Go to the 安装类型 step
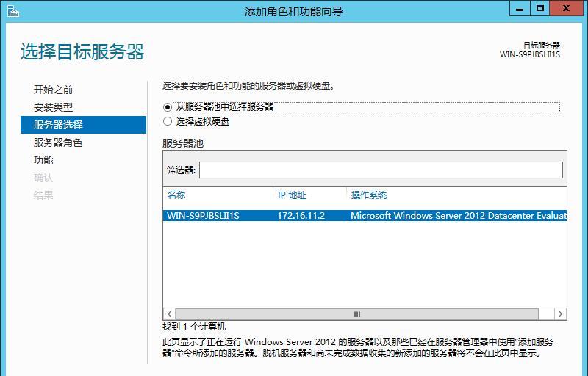 (53, 107)
